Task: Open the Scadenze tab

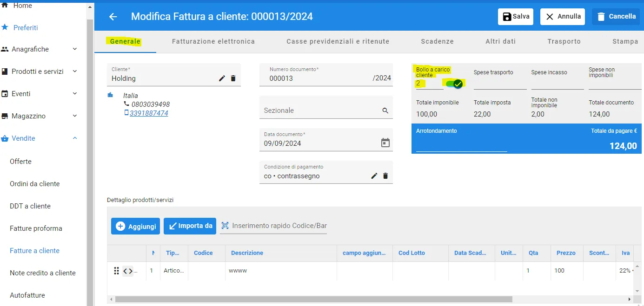Action: pyautogui.click(x=437, y=41)
